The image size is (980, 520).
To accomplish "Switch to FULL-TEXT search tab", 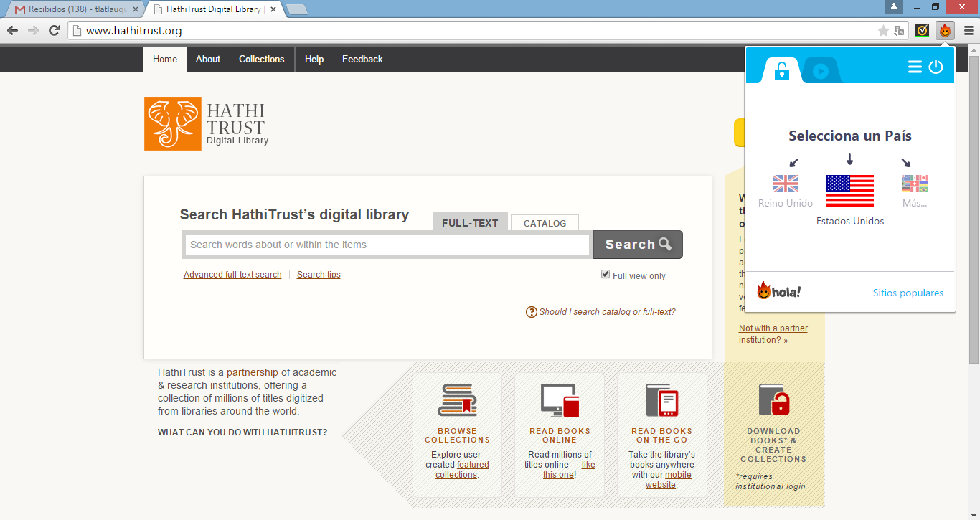I will click(x=470, y=222).
